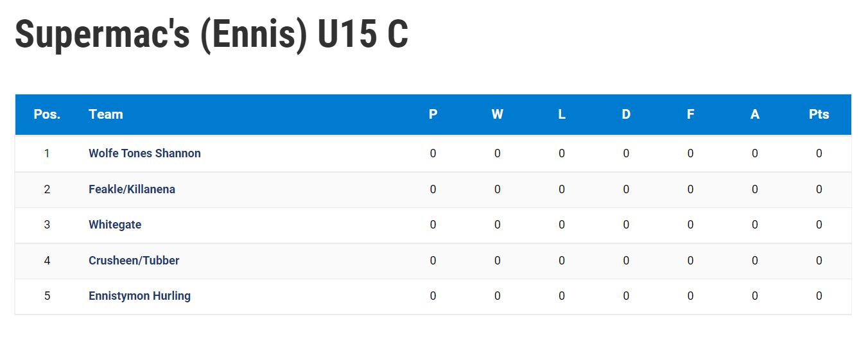
Task: Click the Team column header
Action: [x=106, y=114]
